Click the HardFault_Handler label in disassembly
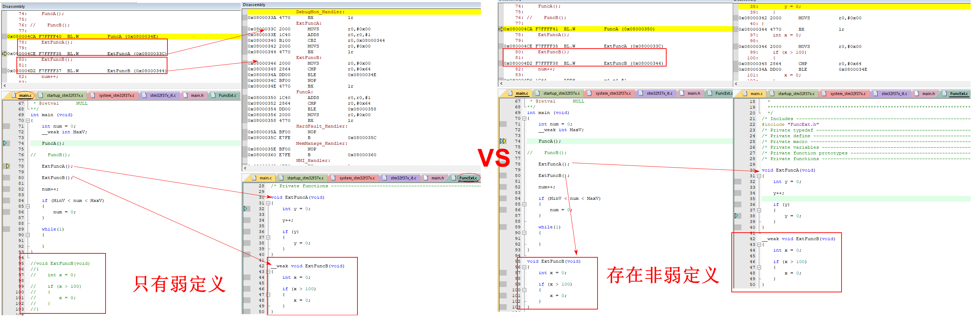Viewport: 980px width, 317px height. tap(321, 126)
